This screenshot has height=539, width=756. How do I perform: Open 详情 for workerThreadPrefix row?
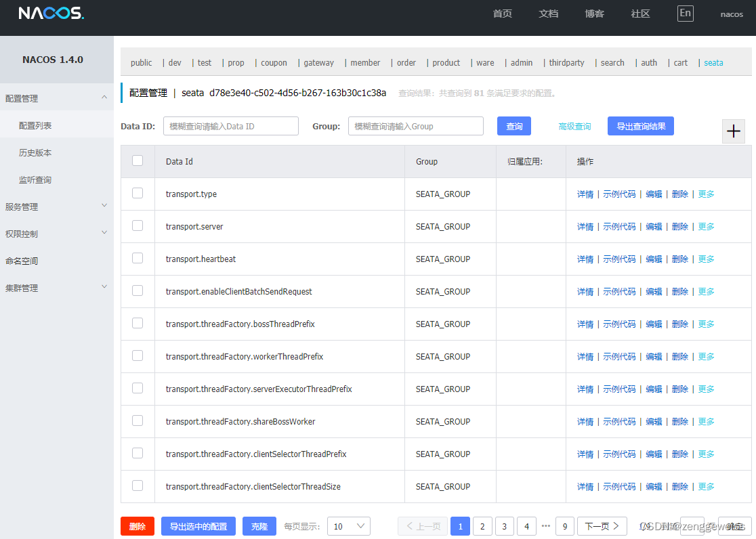pyautogui.click(x=585, y=357)
